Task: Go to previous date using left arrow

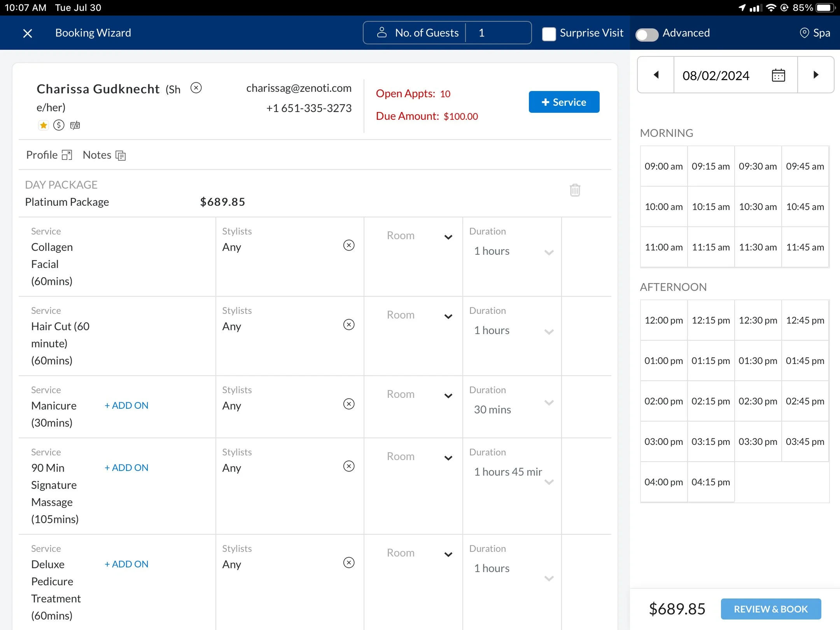Action: 656,75
